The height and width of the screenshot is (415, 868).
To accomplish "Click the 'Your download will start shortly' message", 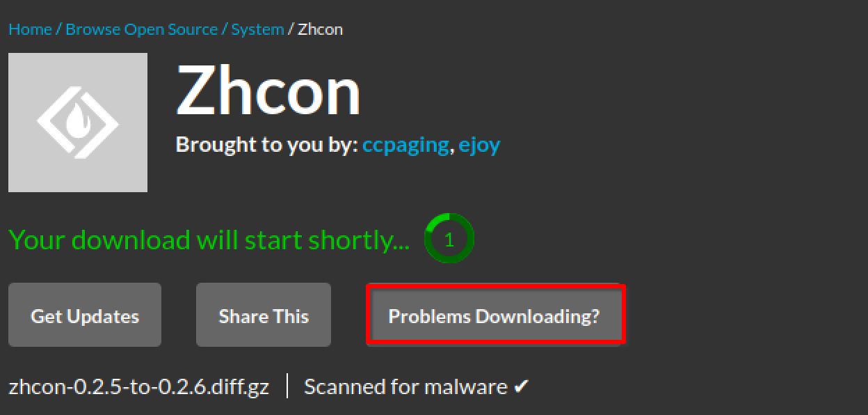I will [x=209, y=240].
